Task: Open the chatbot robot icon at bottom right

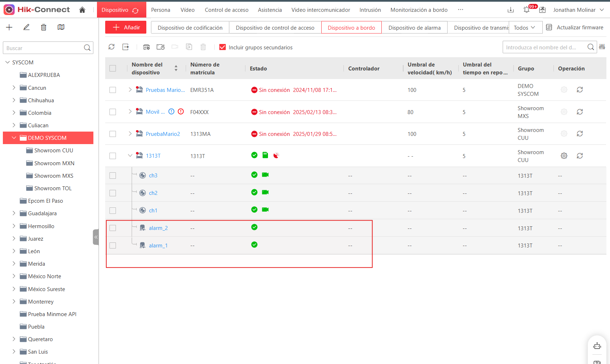Action: coord(597,346)
